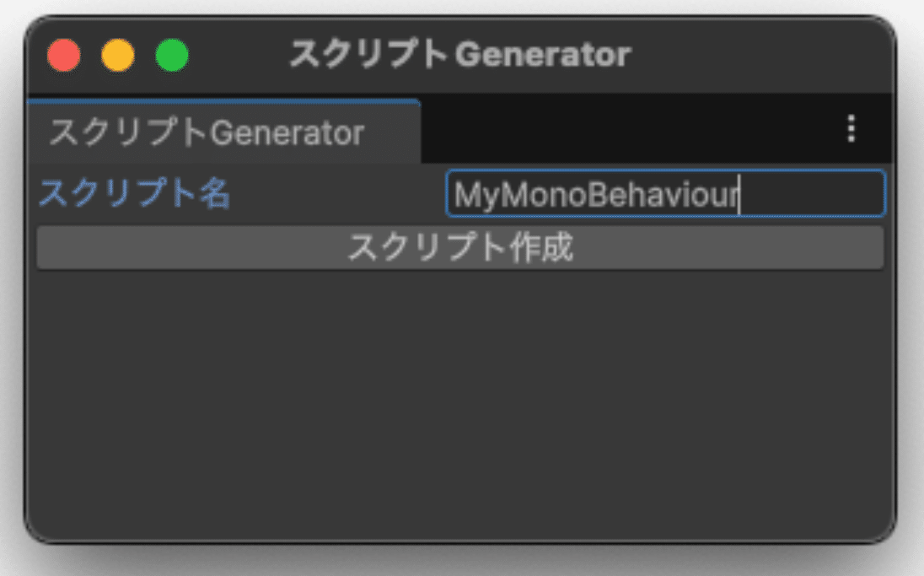924x576 pixels.
Task: Click the red close window button
Action: tap(64, 56)
